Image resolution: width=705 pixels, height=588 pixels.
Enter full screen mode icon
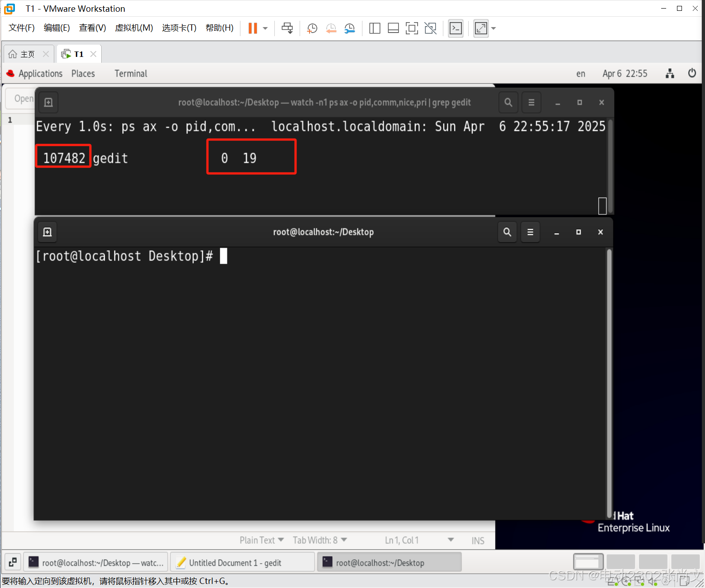coord(412,28)
